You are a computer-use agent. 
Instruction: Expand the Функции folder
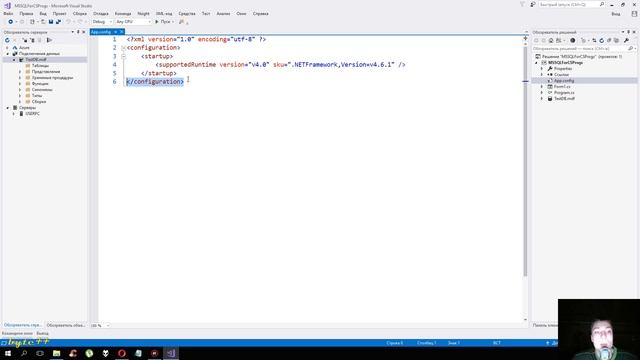tap(20, 84)
